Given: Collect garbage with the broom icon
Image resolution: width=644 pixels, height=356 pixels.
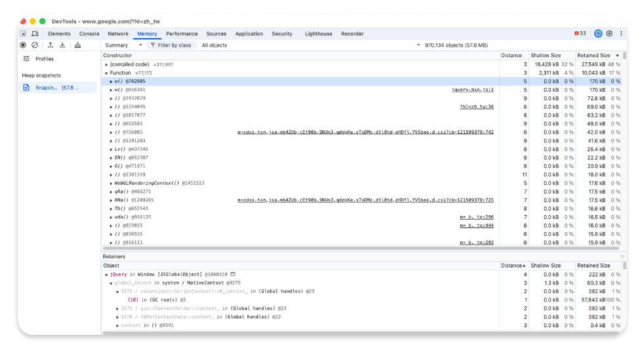Looking at the screenshot, I should click(x=77, y=45).
